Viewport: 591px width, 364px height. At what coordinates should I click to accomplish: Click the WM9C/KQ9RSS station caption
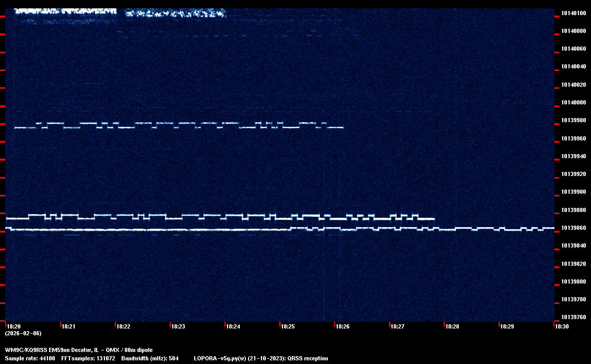coord(79,350)
